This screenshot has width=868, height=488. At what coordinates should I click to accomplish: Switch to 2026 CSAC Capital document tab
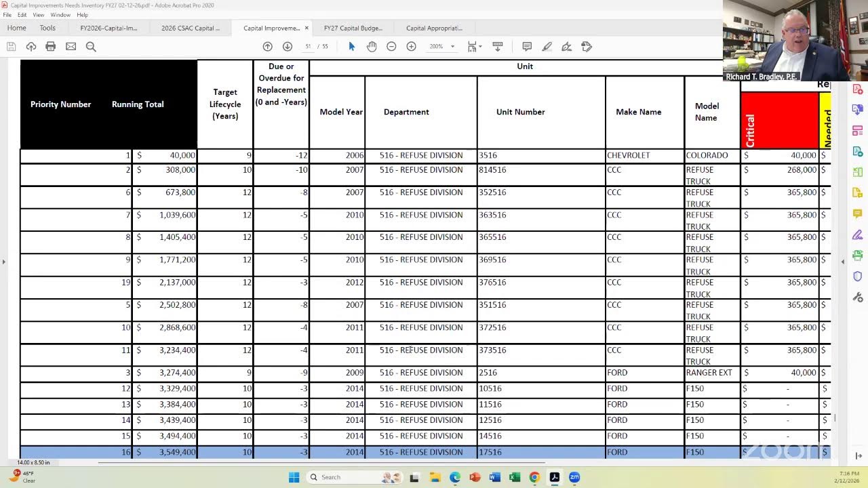(191, 28)
